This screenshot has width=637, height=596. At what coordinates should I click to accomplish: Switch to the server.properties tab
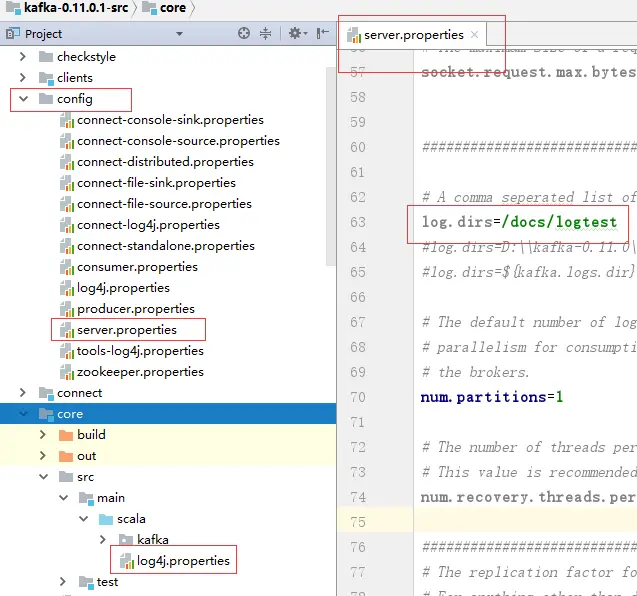[413, 35]
